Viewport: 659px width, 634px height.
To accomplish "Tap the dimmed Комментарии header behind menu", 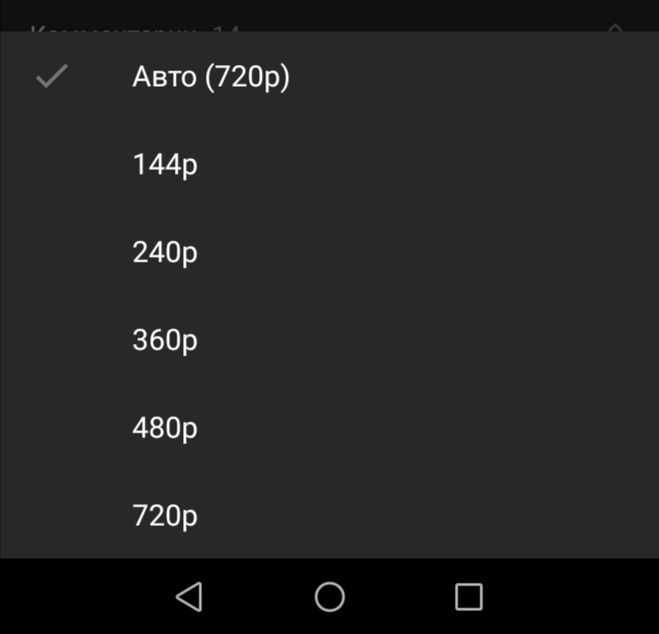I will click(x=135, y=27).
